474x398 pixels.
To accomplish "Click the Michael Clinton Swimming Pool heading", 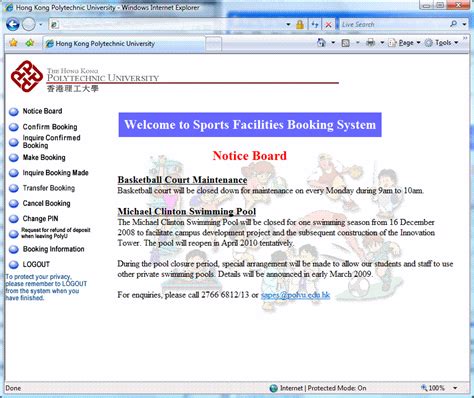I will coord(187,211).
